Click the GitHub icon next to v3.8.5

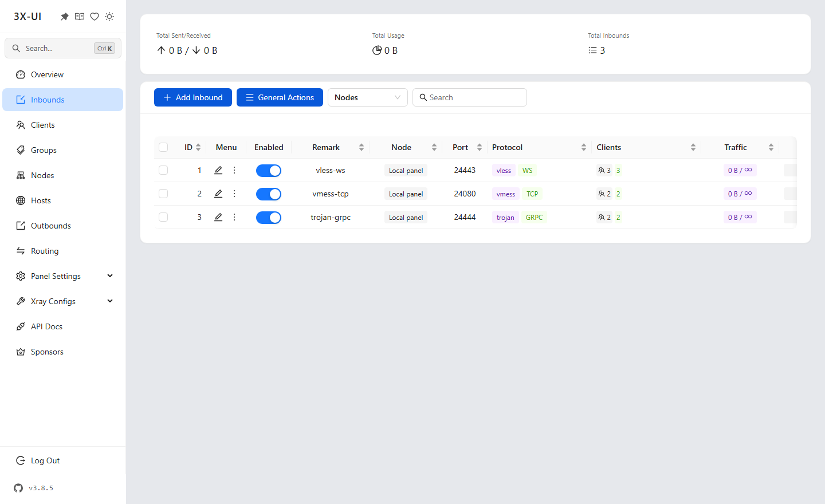pyautogui.click(x=18, y=488)
